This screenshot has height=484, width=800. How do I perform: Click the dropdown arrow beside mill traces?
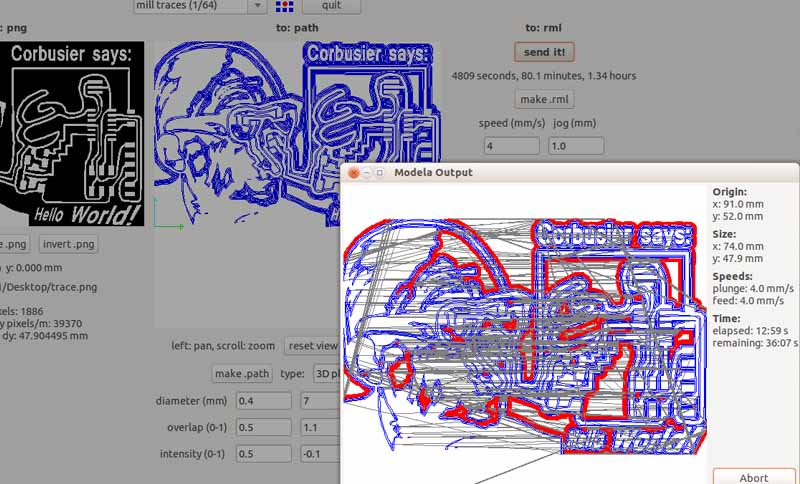[x=258, y=6]
